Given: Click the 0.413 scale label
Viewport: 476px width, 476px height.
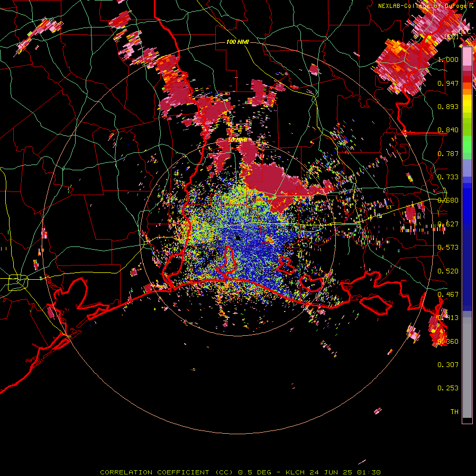Looking at the screenshot, I should [x=448, y=318].
